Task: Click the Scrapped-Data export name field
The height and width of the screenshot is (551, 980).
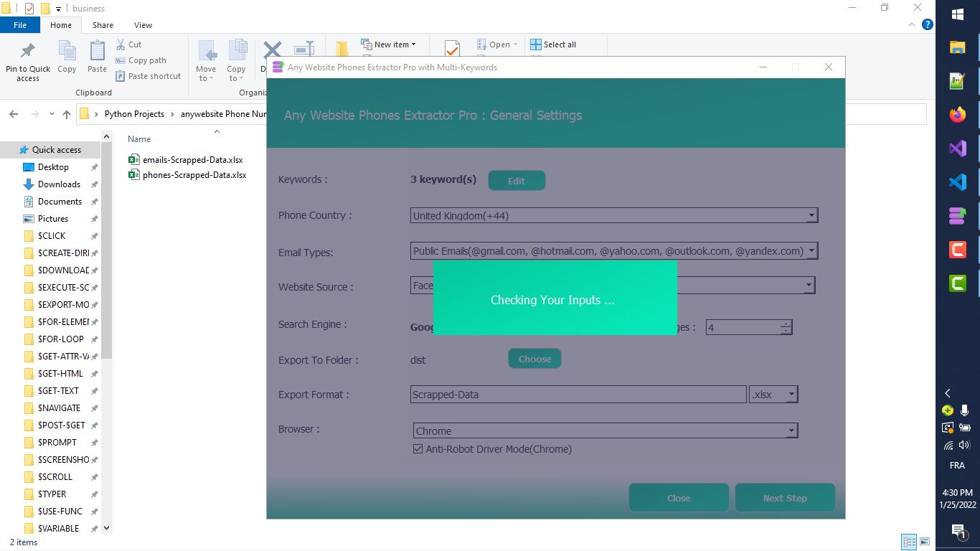Action: (578, 395)
